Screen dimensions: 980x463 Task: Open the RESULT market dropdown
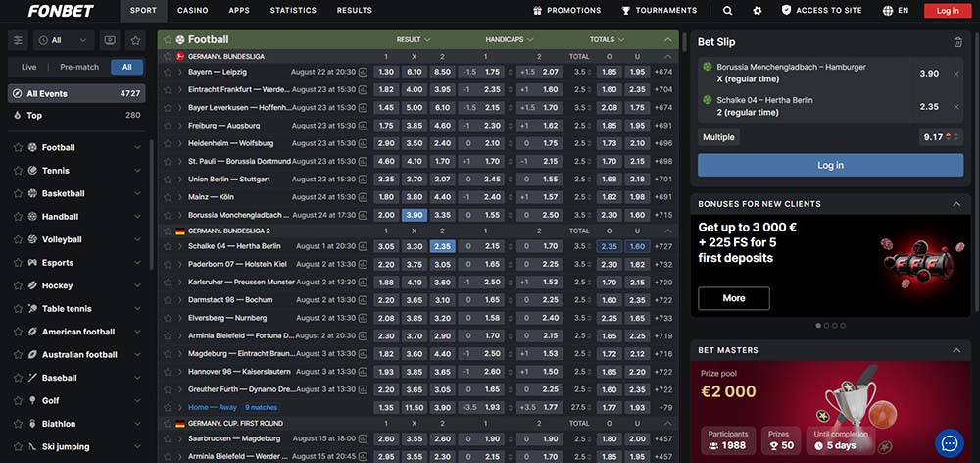click(x=414, y=39)
